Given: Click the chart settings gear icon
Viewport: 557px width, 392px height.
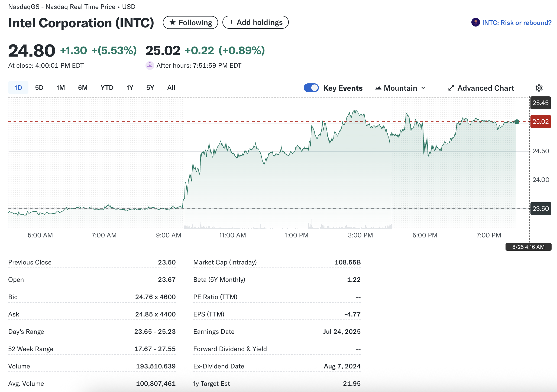Looking at the screenshot, I should coord(539,88).
